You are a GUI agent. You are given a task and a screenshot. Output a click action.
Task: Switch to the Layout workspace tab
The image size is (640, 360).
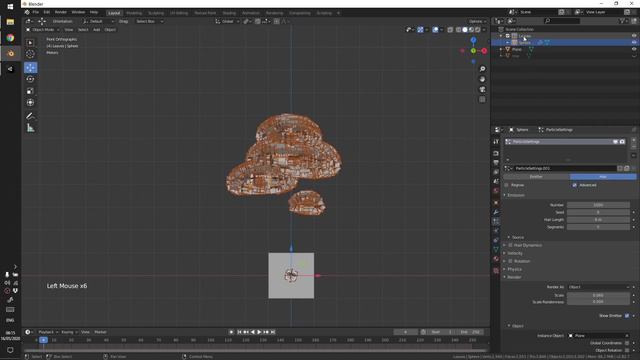(114, 13)
